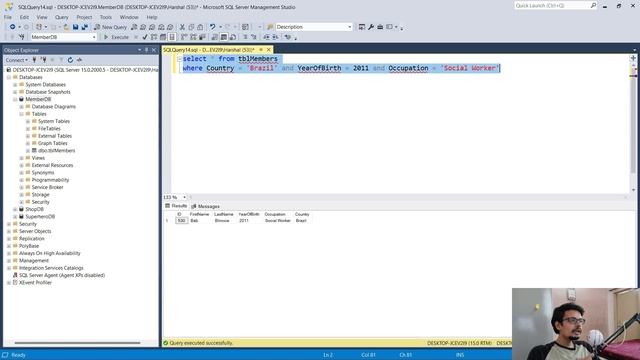The image size is (640, 360).
Task: Select Results to Grid output mode
Action: 224,37
